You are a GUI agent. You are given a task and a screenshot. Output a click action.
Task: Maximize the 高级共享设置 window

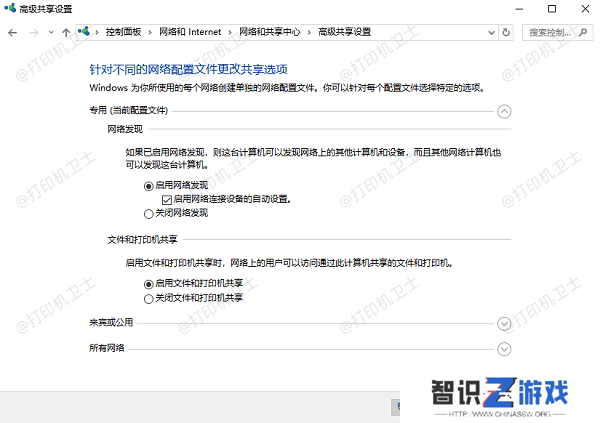552,9
